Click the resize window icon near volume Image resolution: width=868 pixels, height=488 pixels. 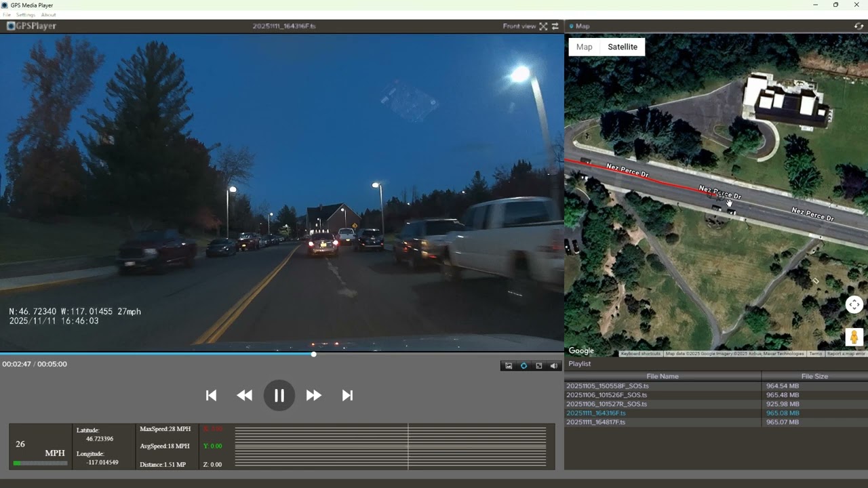coord(538,366)
